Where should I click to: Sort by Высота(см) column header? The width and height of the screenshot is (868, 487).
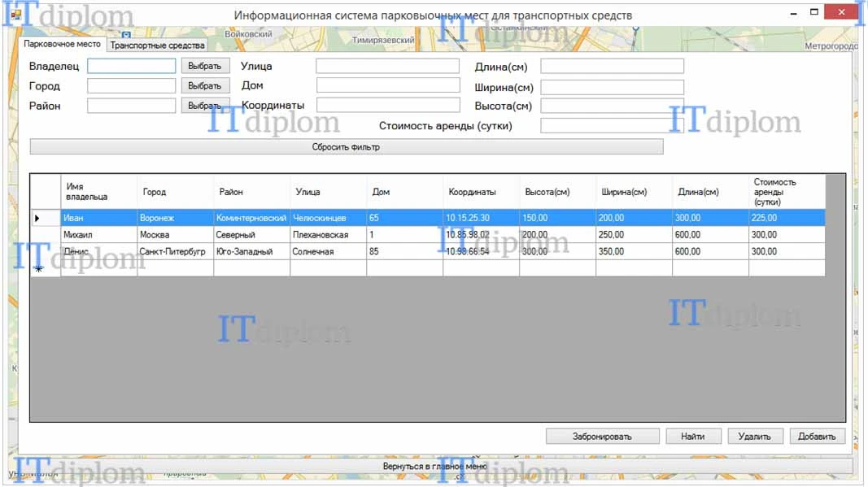(557, 192)
